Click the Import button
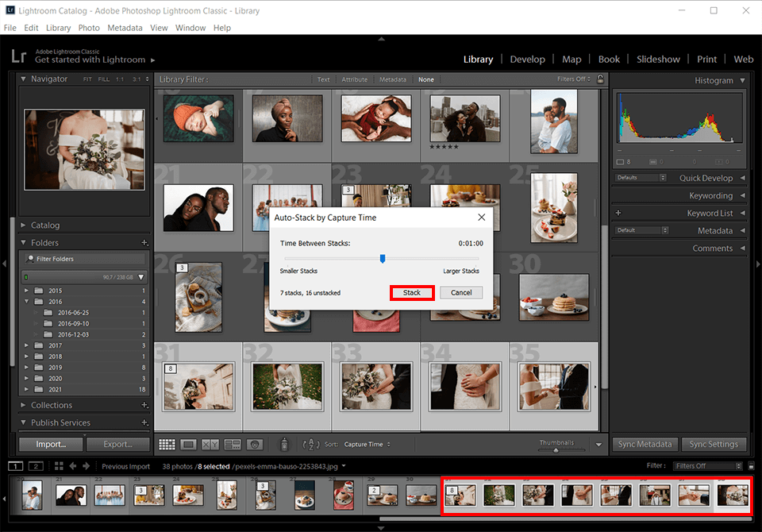Image resolution: width=762 pixels, height=532 pixels. (51, 444)
